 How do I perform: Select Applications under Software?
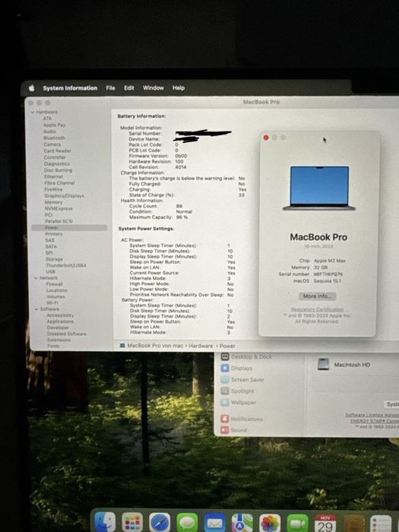(60, 321)
